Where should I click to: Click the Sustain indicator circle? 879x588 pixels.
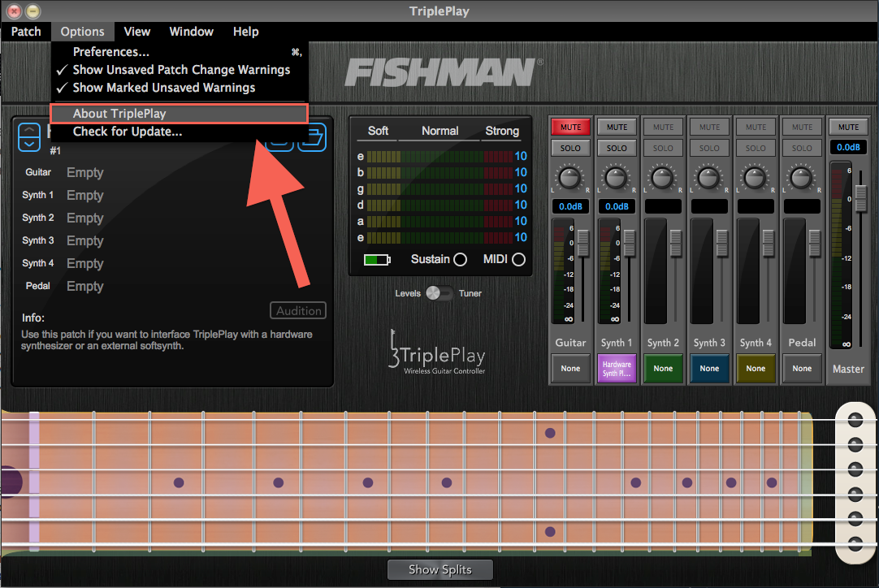(459, 259)
